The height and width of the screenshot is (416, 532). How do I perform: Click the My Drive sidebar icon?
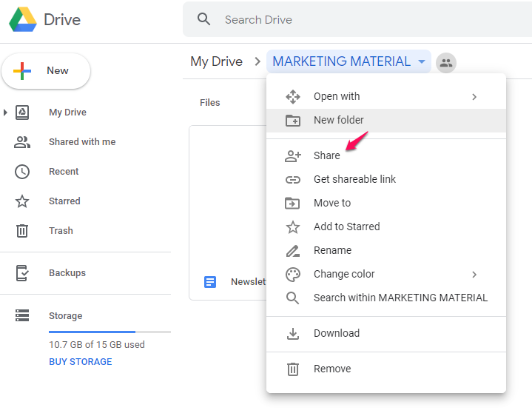click(22, 113)
